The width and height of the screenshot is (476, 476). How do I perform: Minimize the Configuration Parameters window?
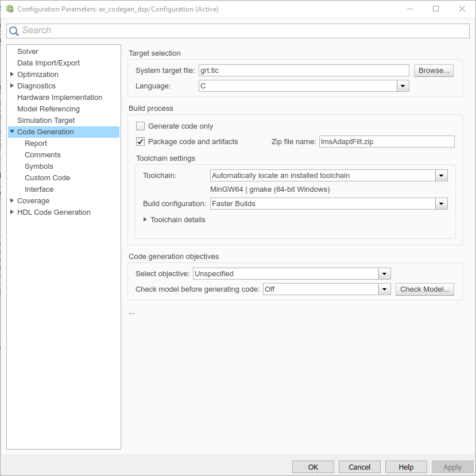coord(410,9)
